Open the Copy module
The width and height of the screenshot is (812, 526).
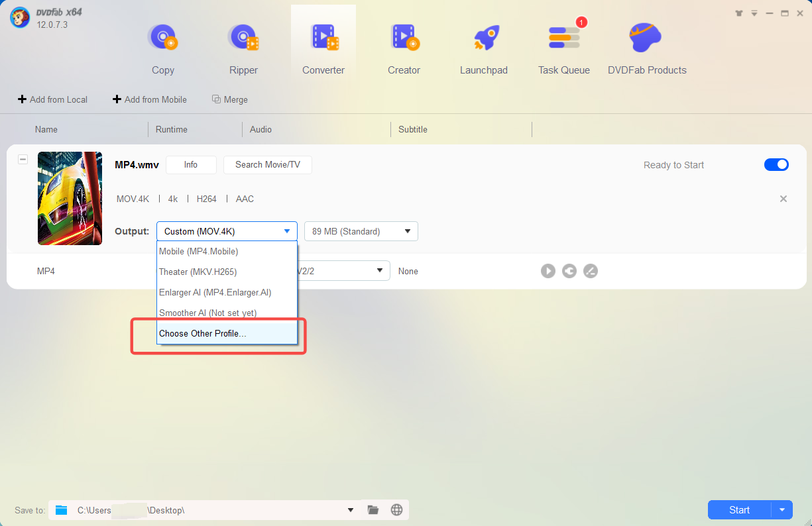point(163,48)
